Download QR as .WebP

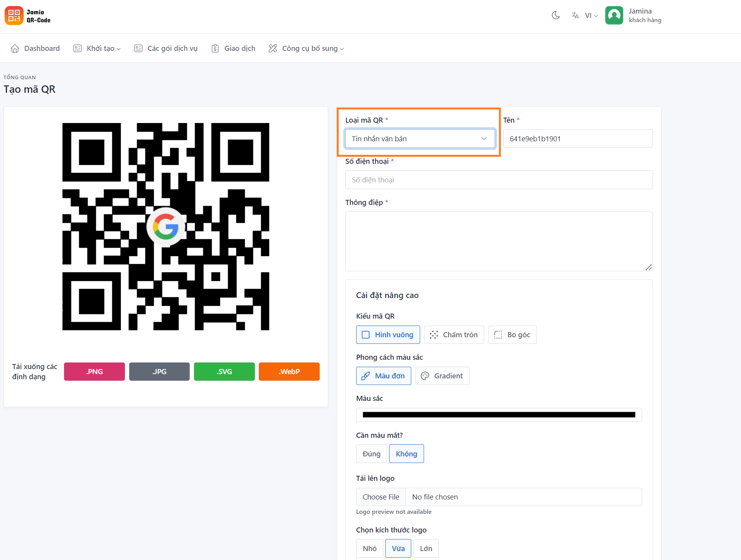(x=289, y=371)
